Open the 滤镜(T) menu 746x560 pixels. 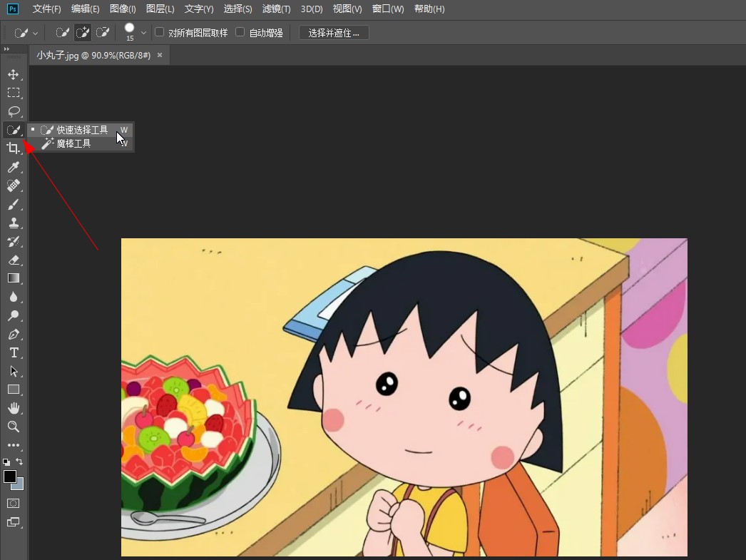(277, 9)
